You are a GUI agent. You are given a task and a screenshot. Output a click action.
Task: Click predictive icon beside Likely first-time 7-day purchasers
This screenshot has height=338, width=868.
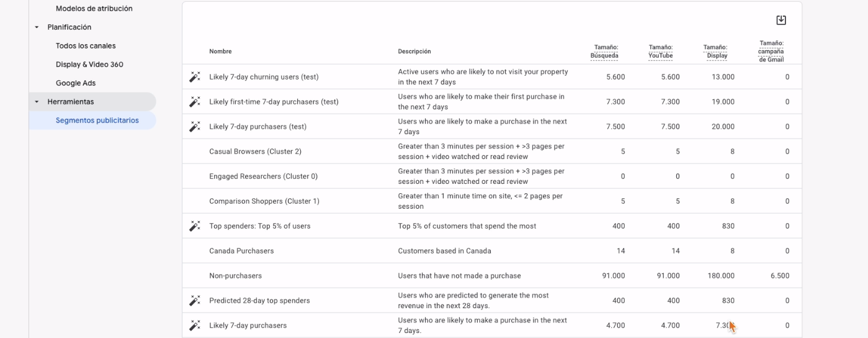(x=195, y=102)
